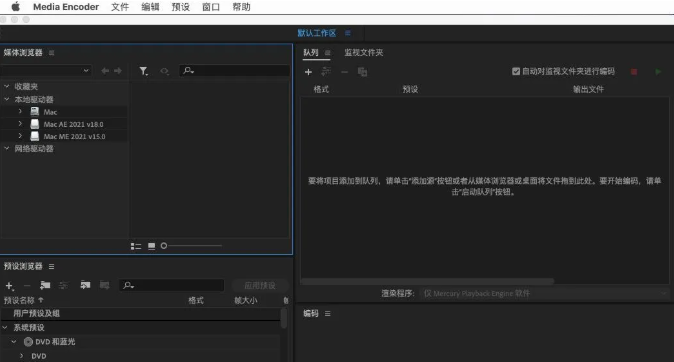
Task: Click the 格式 column header in preset browser
Action: 196,301
